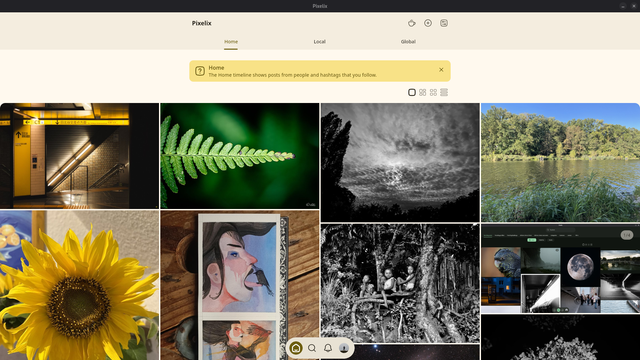
Task: Switch to the Local timeline tab
Action: (319, 42)
